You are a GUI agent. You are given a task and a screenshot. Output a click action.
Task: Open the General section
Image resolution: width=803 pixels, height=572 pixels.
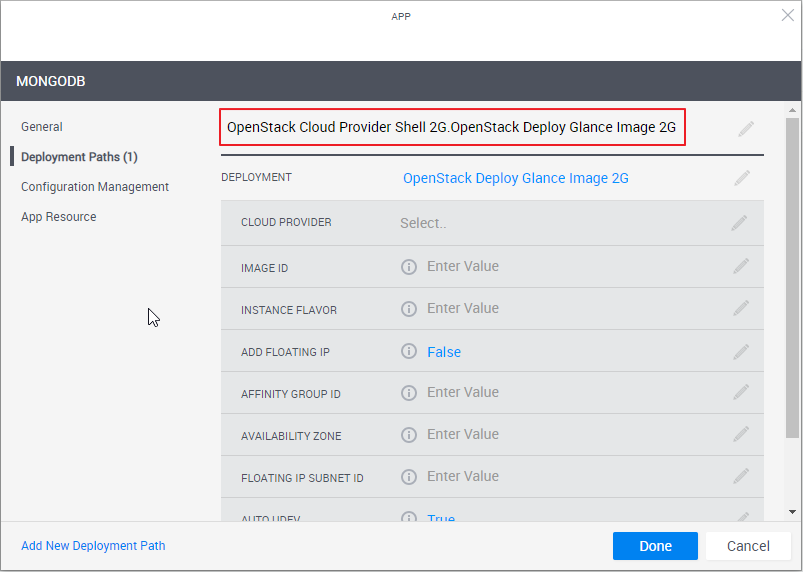coord(42,127)
